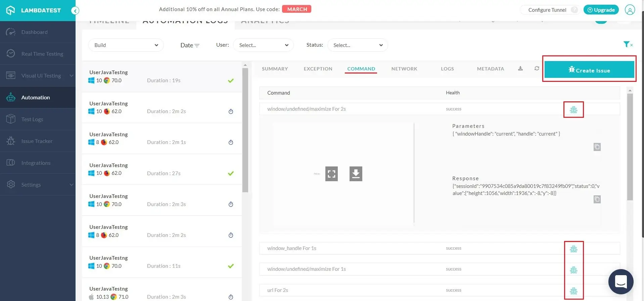Download the command screenshot image
644x301 pixels.
click(x=356, y=174)
